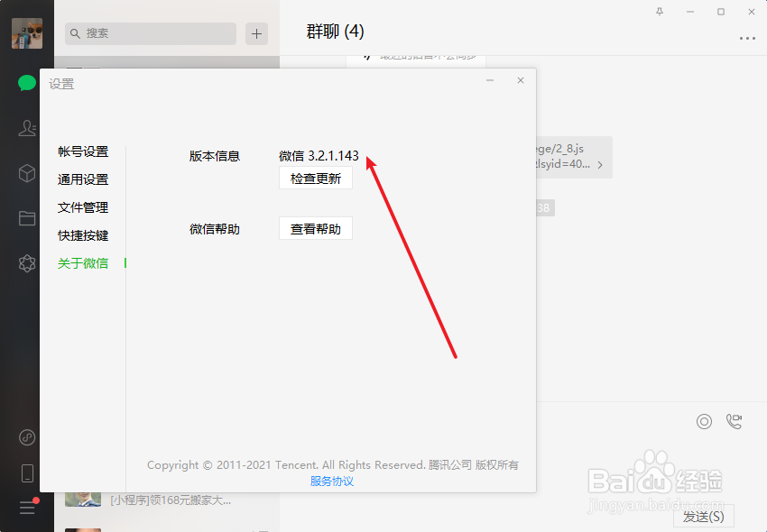
Task: Click the Copyright Tencent text
Action: 333,464
